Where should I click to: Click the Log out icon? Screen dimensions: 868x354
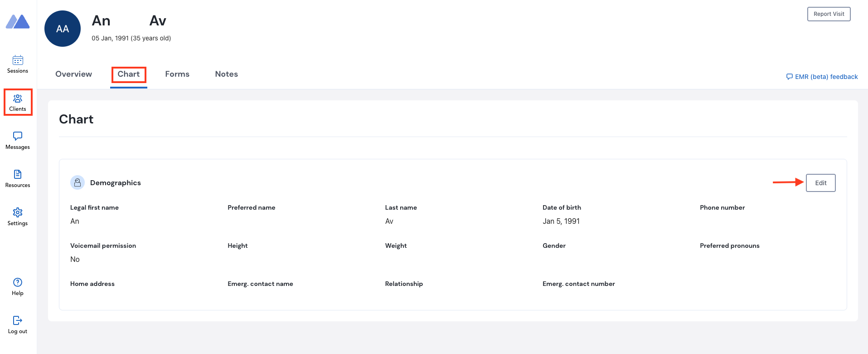(x=18, y=320)
